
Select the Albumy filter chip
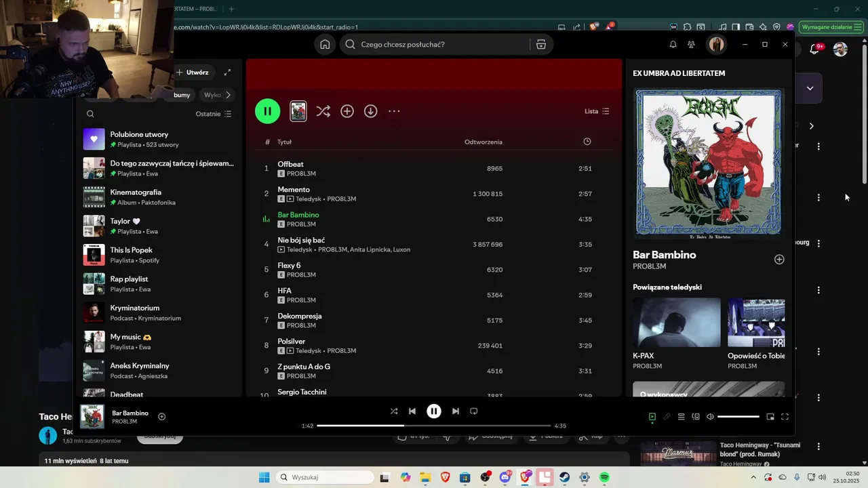coord(182,95)
